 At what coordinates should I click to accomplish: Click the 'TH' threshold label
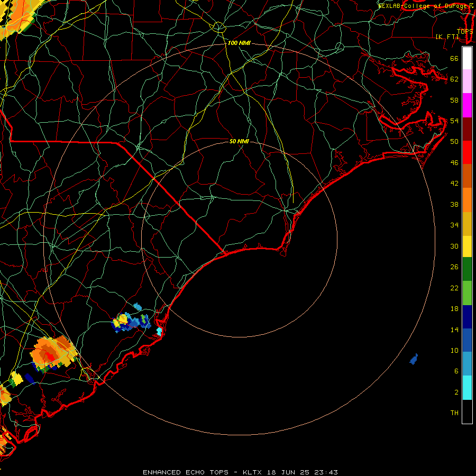pyautogui.click(x=454, y=413)
